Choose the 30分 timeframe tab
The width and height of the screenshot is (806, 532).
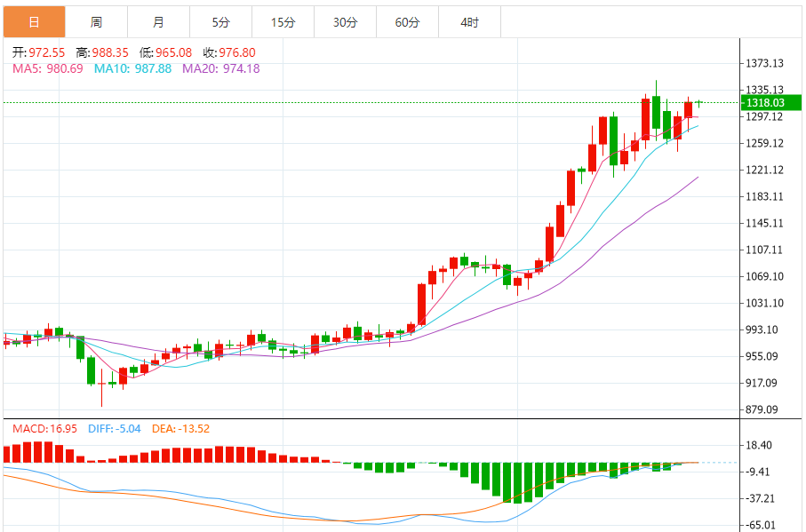345,22
